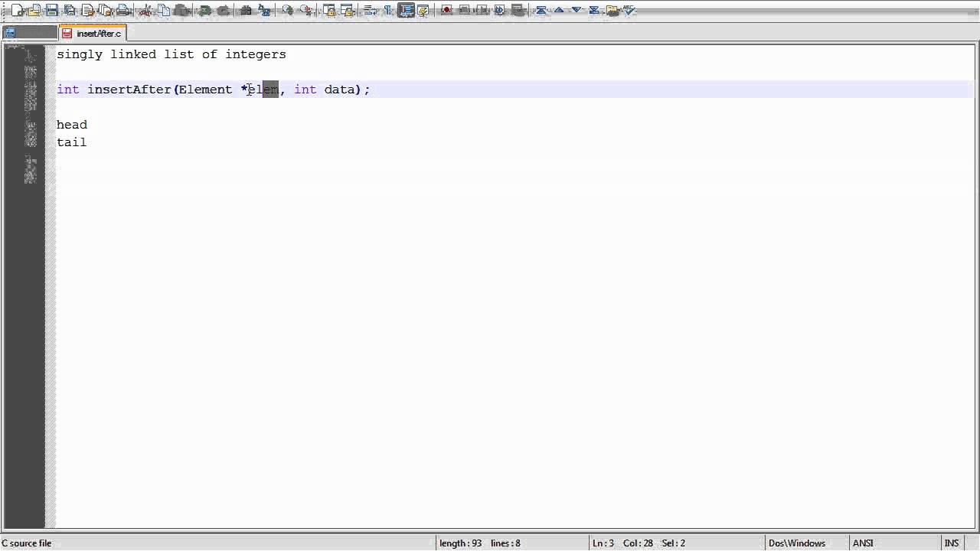The width and height of the screenshot is (980, 551).
Task: Toggle synchronized vertical scrolling
Action: point(328,10)
